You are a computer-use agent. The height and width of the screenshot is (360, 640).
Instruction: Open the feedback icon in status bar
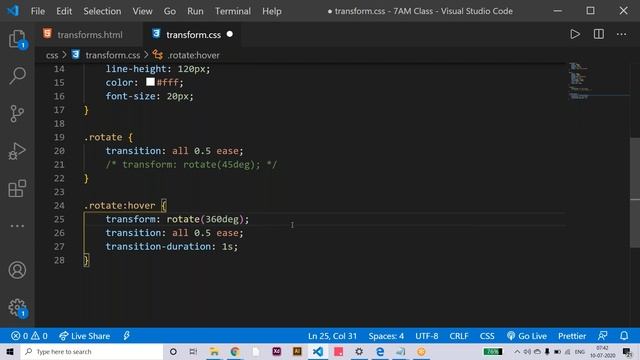602,336
